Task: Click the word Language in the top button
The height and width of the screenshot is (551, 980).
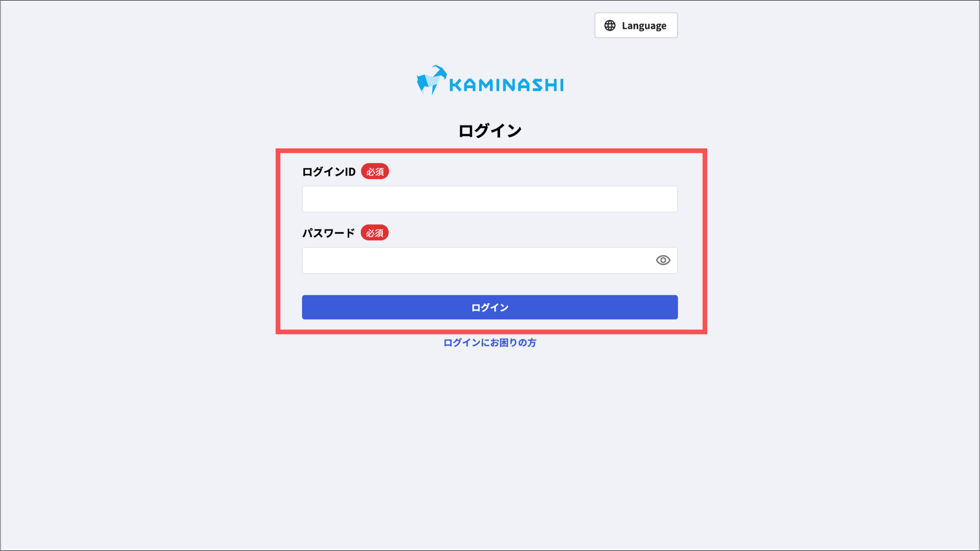Action: [x=644, y=26]
